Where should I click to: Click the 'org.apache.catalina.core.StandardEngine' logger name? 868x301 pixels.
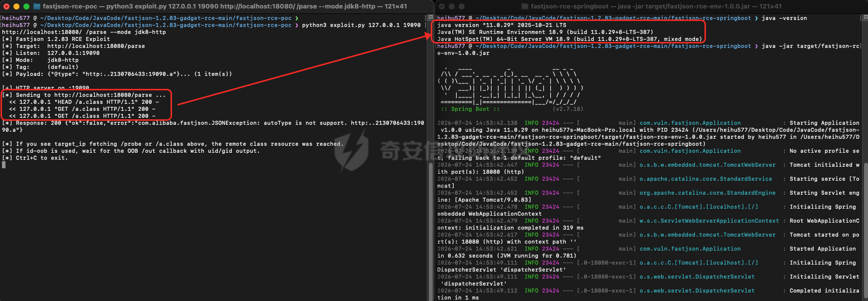[x=707, y=193]
